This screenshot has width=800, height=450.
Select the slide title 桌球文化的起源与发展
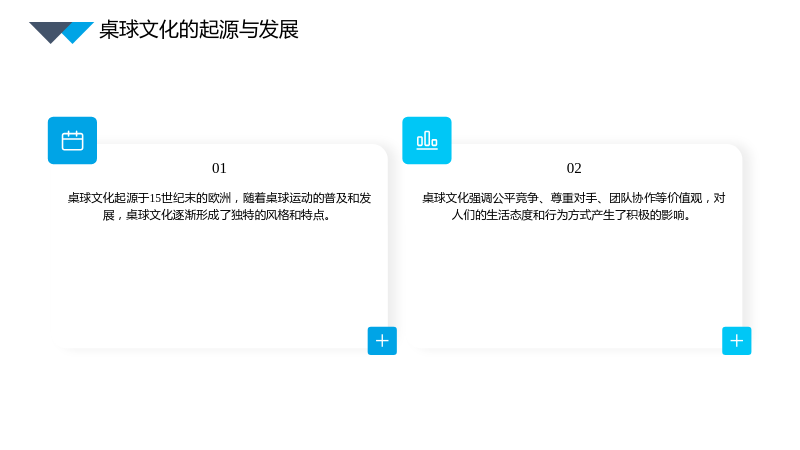[198, 30]
